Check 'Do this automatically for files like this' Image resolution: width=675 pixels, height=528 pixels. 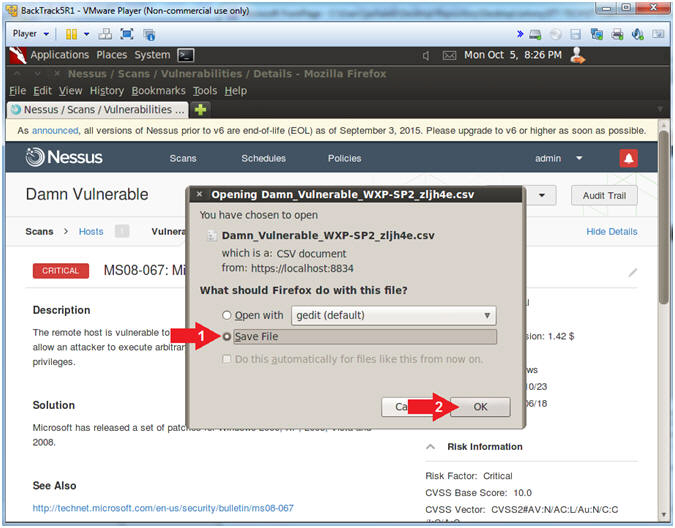pyautogui.click(x=226, y=359)
